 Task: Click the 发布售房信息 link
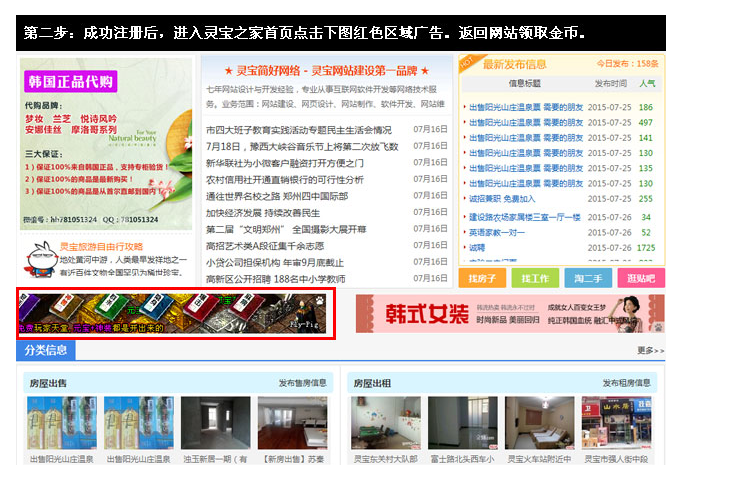(302, 383)
